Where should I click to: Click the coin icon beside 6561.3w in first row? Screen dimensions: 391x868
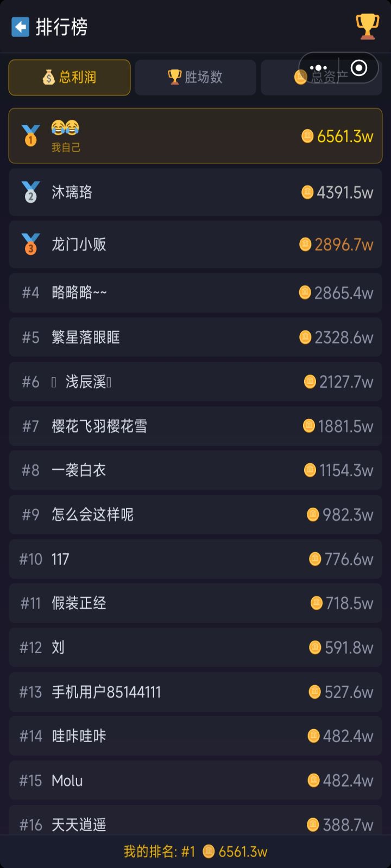click(307, 136)
